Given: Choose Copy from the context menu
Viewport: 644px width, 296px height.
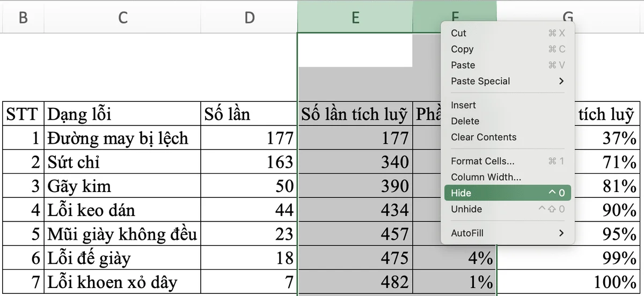Looking at the screenshot, I should click(508, 49).
